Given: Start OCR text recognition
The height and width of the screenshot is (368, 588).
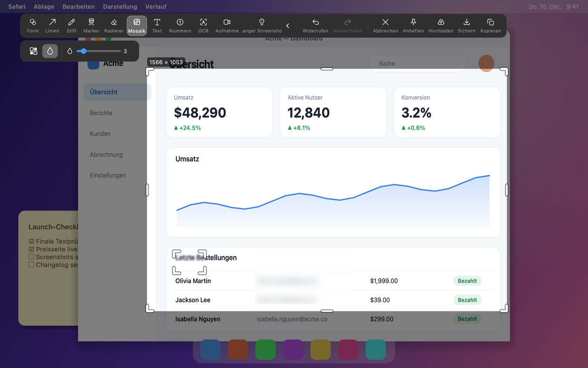Looking at the screenshot, I should pos(203,26).
